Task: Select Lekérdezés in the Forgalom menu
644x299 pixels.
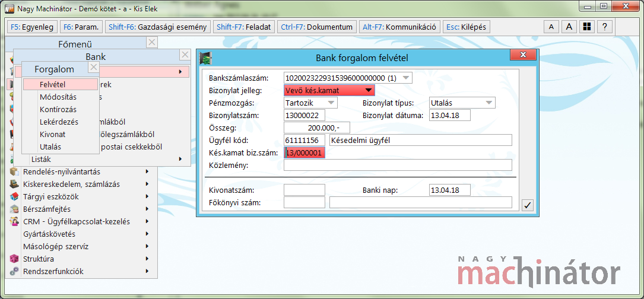Action: (x=61, y=122)
